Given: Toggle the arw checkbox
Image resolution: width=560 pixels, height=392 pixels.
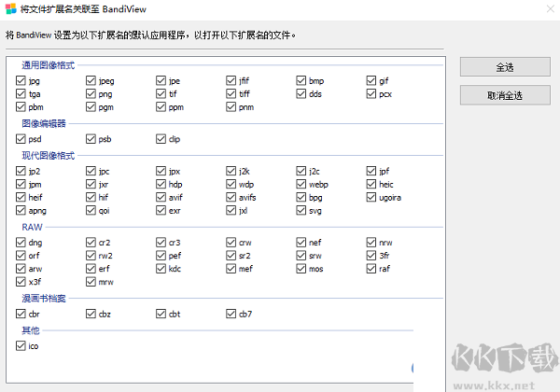Looking at the screenshot, I should 21,269.
